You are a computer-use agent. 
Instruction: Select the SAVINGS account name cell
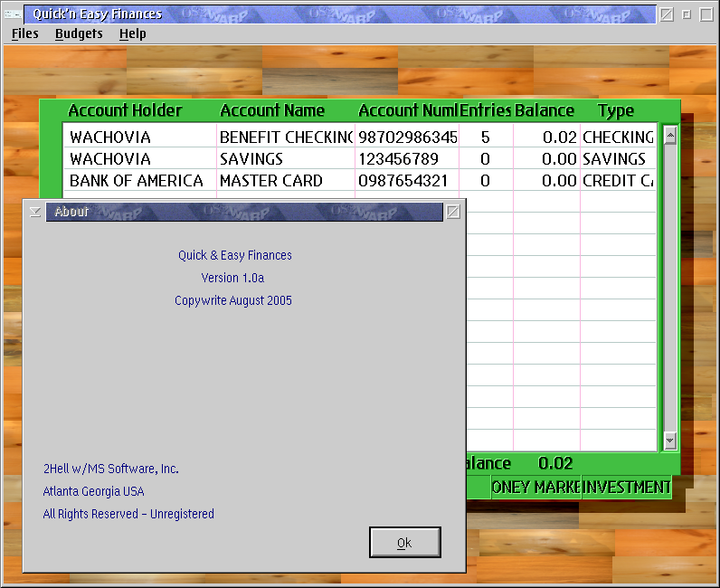(x=251, y=159)
